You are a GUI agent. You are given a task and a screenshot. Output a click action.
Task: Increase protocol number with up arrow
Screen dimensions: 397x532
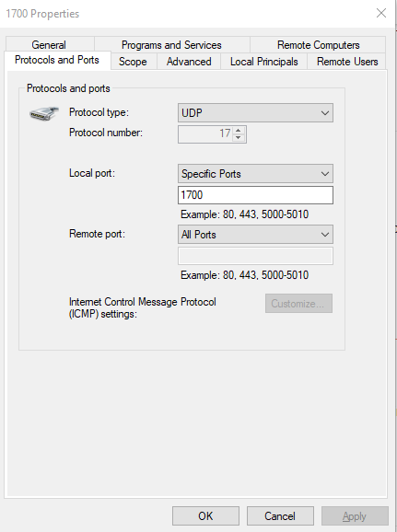pyautogui.click(x=239, y=130)
